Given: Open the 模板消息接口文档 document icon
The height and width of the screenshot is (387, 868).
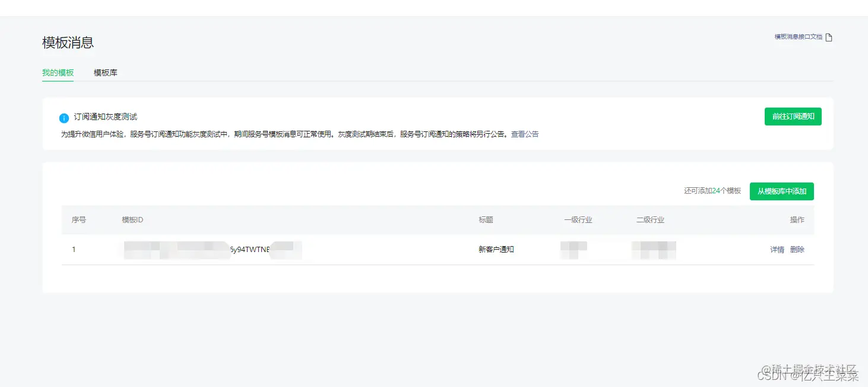Looking at the screenshot, I should (x=829, y=36).
